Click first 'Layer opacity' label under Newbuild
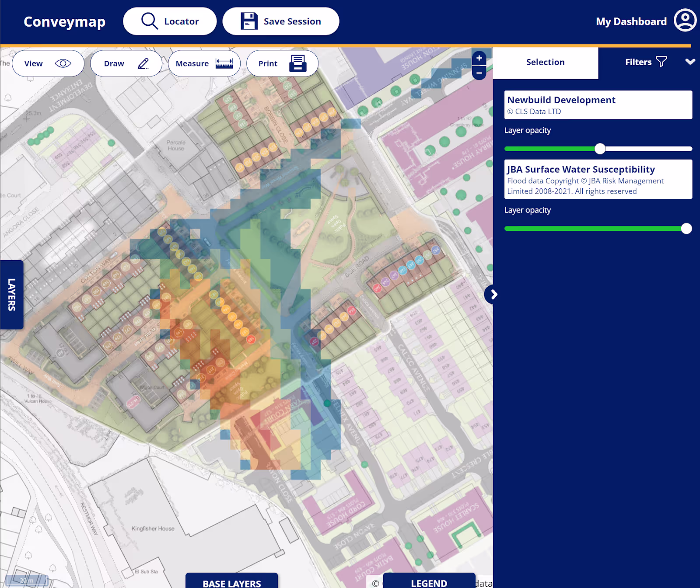 [x=528, y=130]
